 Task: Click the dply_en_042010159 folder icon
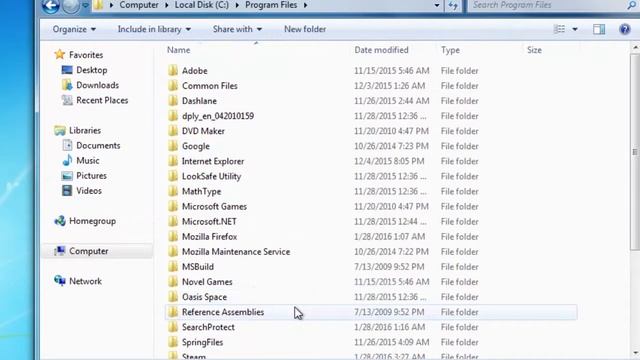[173, 116]
